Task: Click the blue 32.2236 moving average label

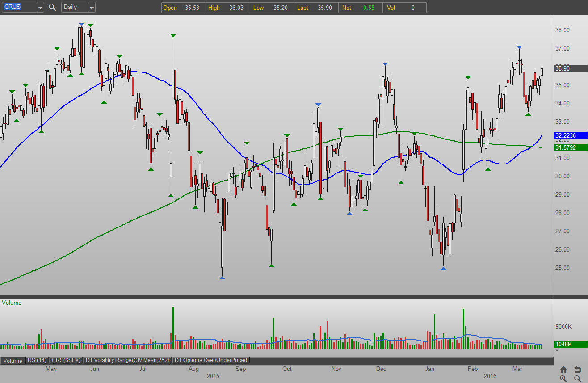Action: pos(571,135)
